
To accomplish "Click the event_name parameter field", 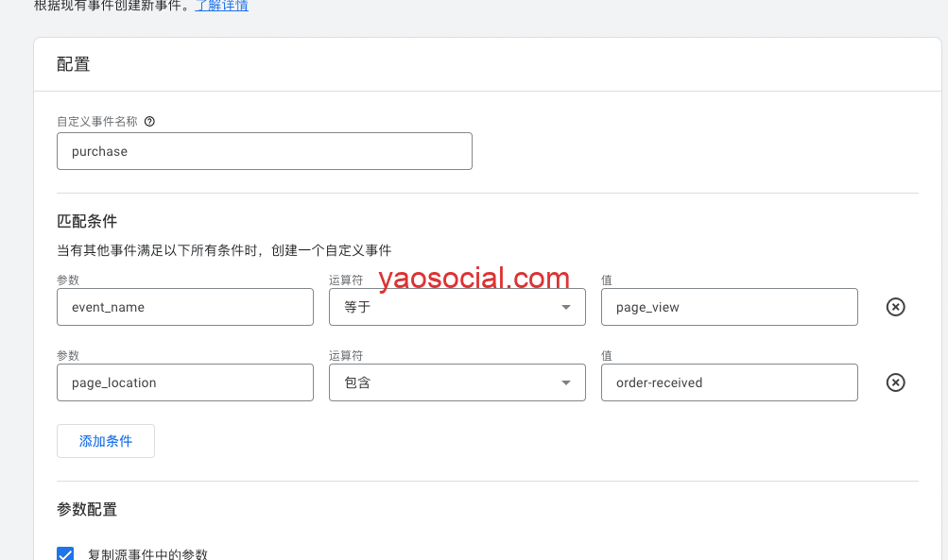I will coord(184,307).
